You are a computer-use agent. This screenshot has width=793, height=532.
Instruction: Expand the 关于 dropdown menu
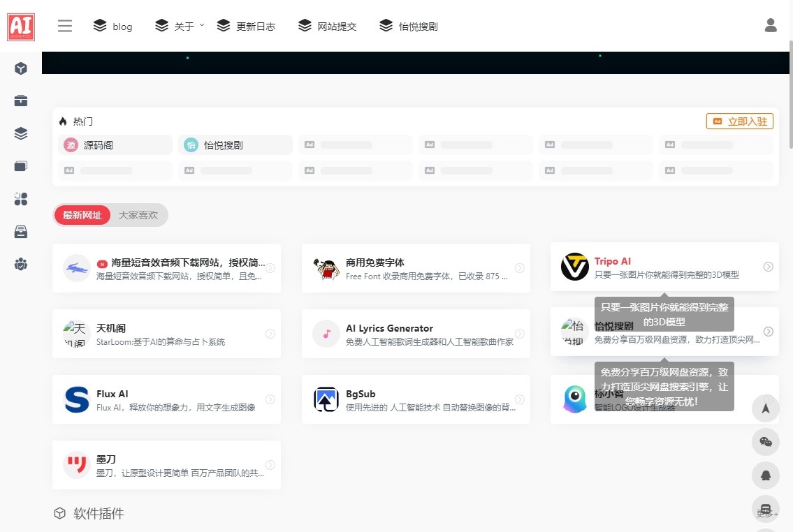tap(180, 26)
